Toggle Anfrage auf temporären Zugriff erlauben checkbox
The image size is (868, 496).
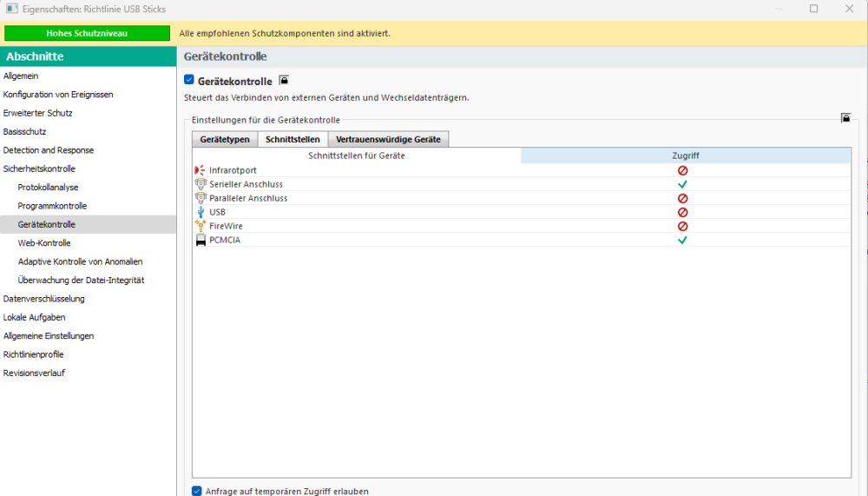point(196,491)
